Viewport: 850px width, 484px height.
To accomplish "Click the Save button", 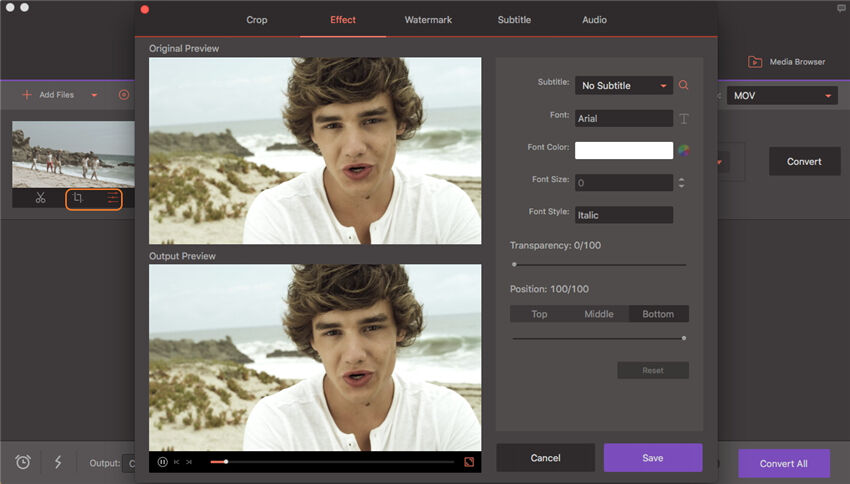I will 653,458.
